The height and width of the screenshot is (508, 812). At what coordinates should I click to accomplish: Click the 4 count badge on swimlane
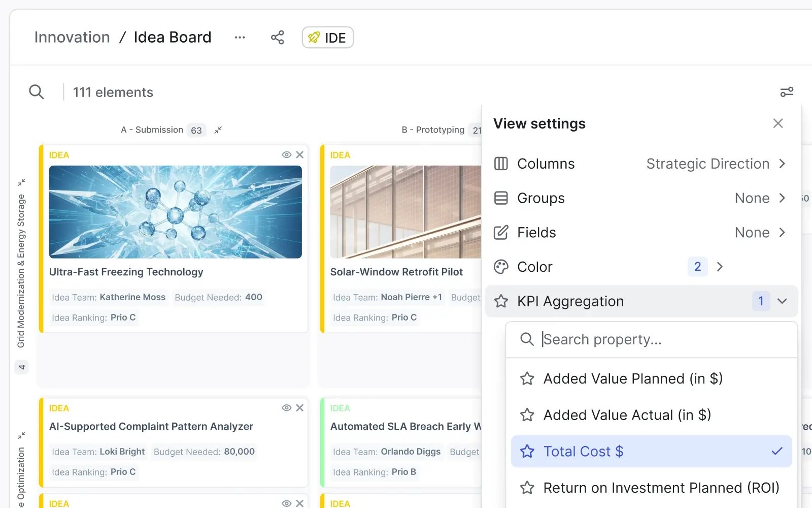(x=21, y=367)
